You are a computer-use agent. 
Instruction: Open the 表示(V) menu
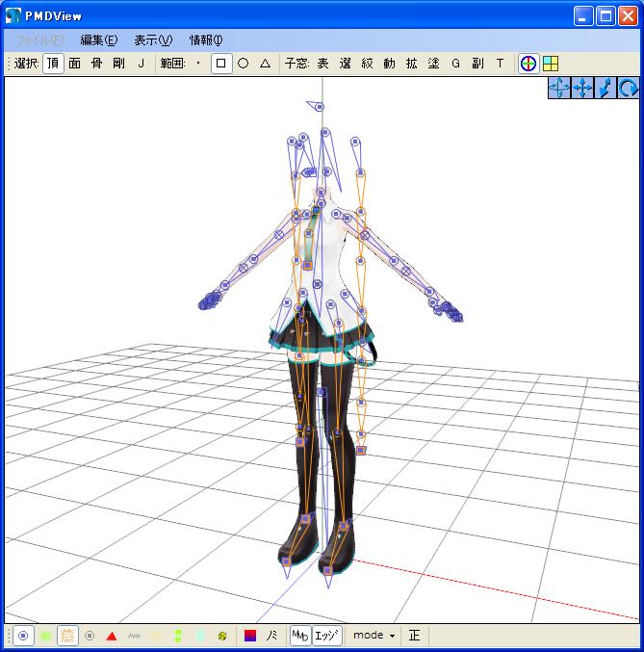coord(153,39)
